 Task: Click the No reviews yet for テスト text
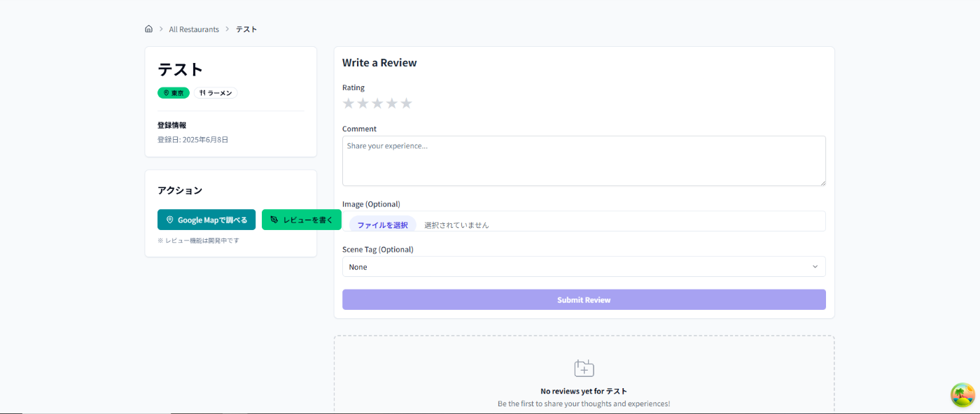584,391
